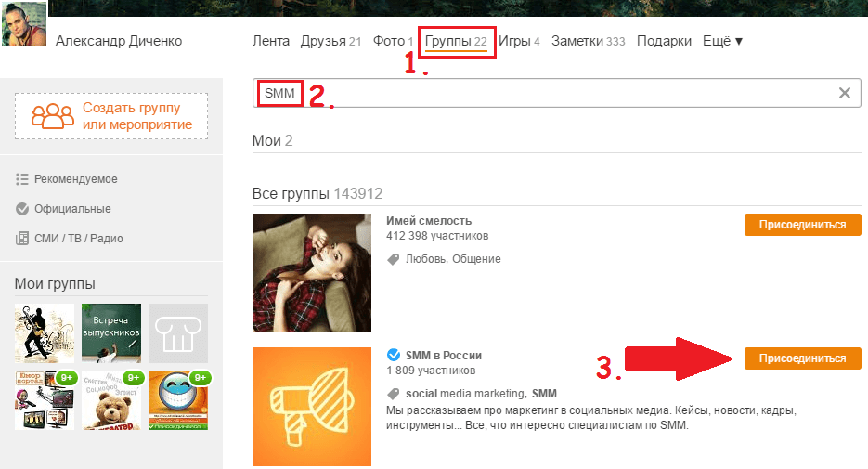Open Александр Диченко profile name

[119, 41]
